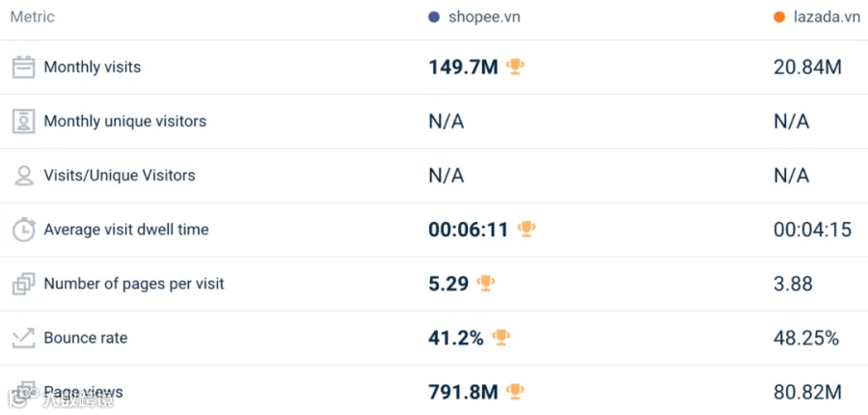The width and height of the screenshot is (868, 415).
Task: Click lazada.vn's N/A for Visits/Unique Visitors
Action: [792, 176]
